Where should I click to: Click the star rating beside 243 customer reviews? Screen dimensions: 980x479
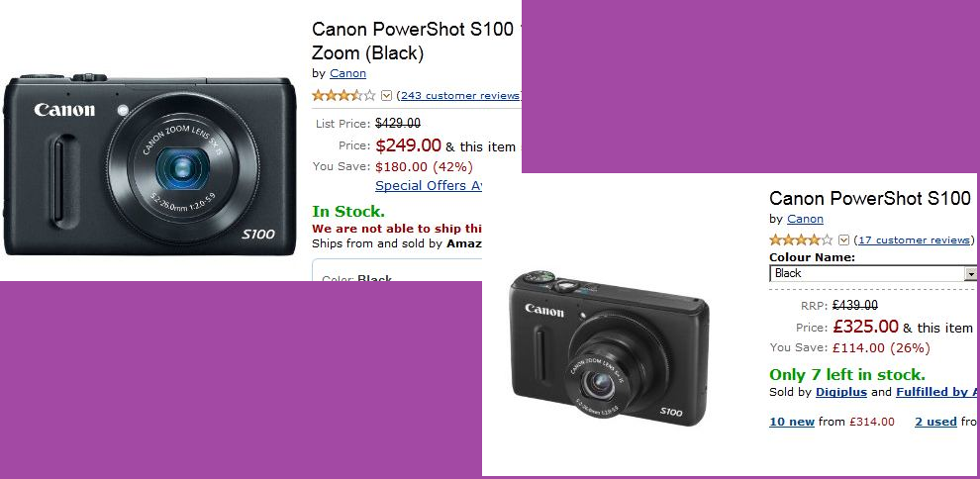click(343, 96)
